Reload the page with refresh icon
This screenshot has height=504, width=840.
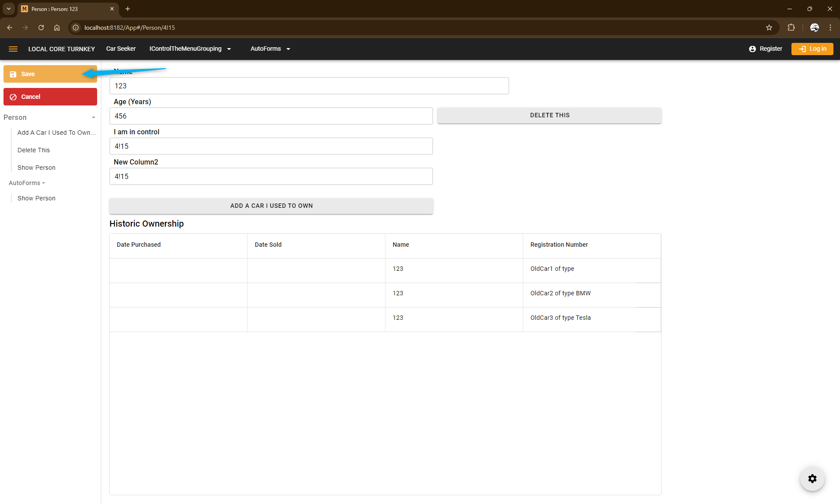coord(41,28)
